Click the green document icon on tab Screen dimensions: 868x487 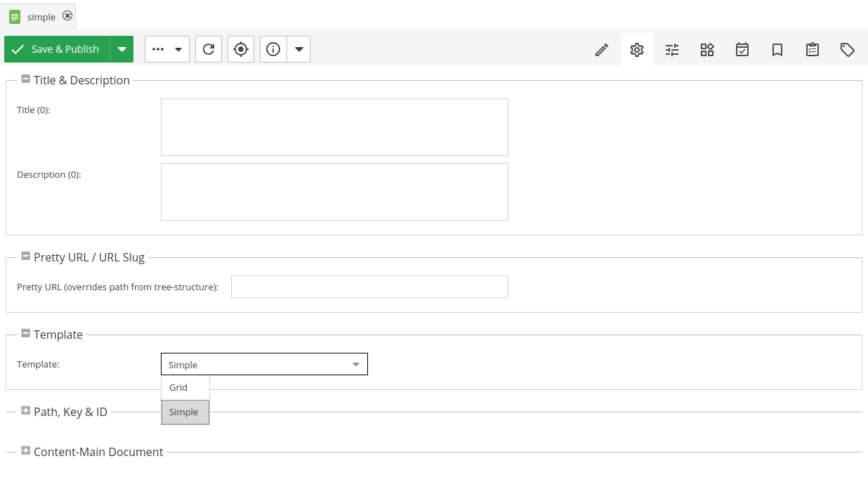(x=15, y=17)
